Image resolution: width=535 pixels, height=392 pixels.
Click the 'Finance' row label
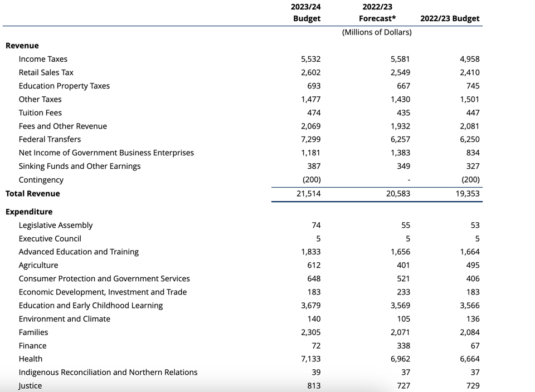click(x=32, y=346)
